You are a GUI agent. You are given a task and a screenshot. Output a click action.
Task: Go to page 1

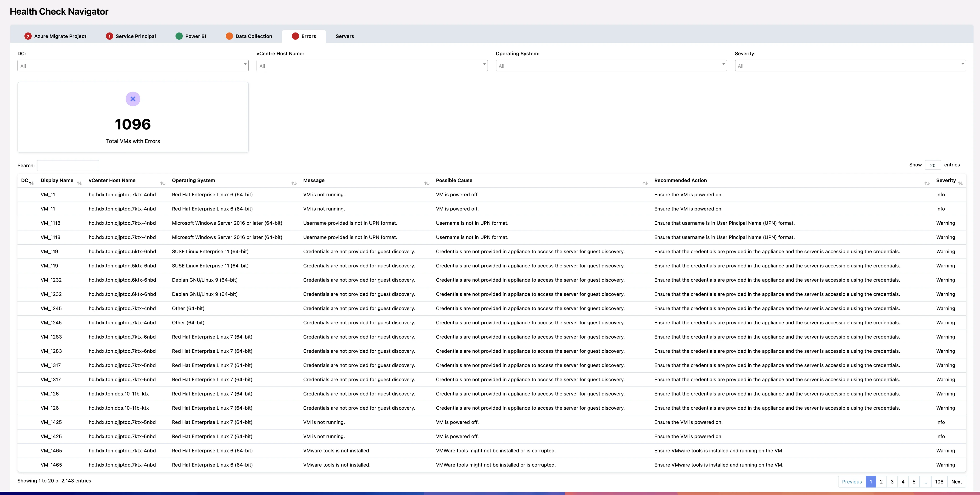(871, 481)
